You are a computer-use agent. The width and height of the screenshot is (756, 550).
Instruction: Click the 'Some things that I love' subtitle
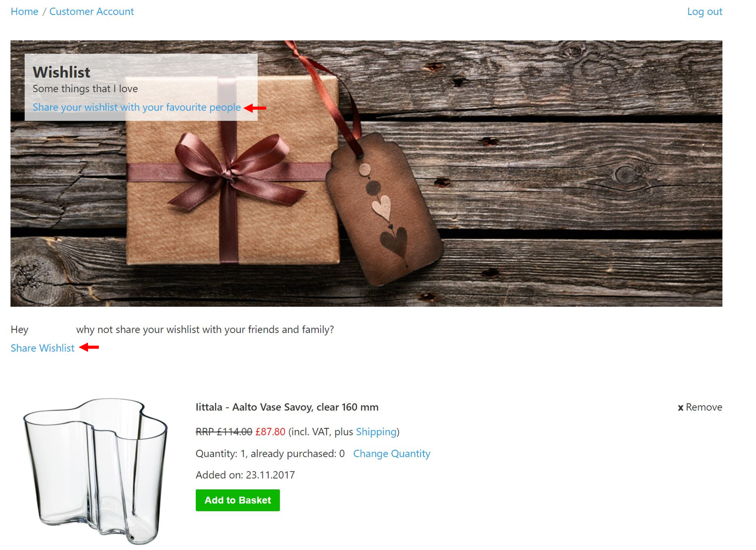tap(85, 88)
